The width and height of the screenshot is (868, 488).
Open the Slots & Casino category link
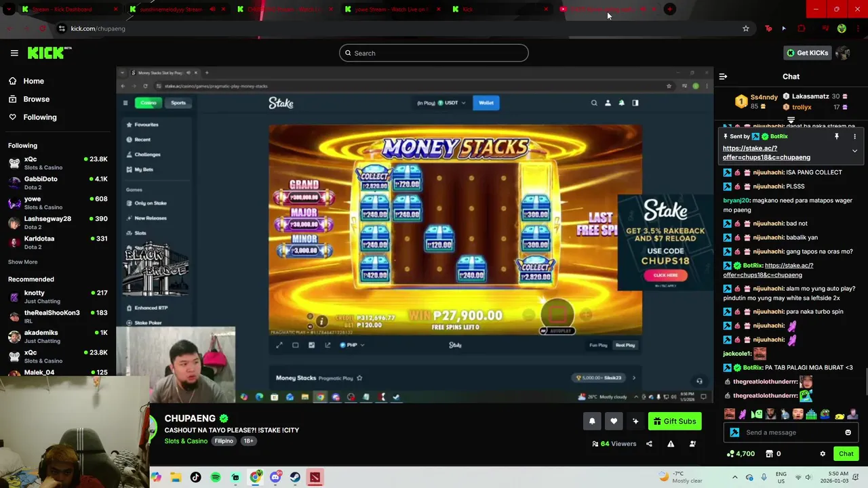tap(186, 441)
